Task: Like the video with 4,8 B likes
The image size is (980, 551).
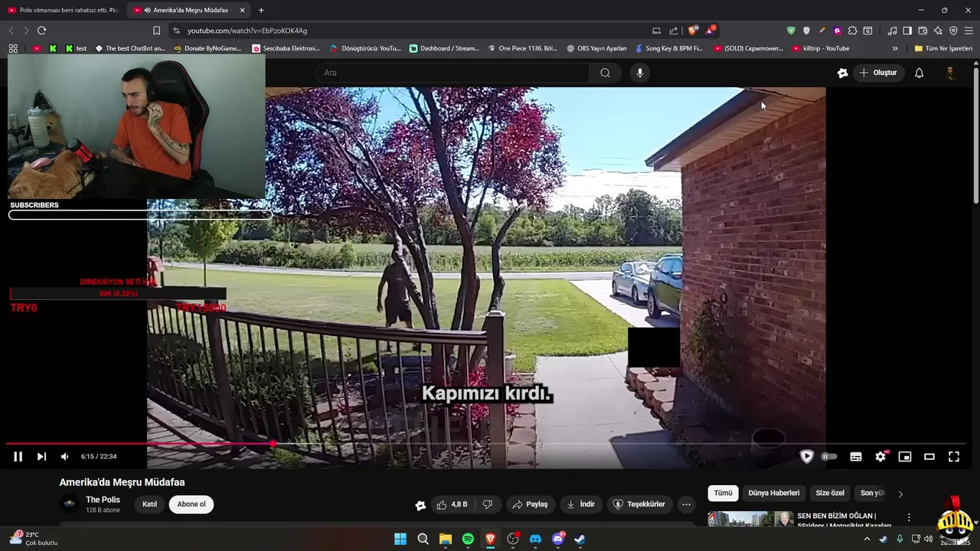Action: 452,504
